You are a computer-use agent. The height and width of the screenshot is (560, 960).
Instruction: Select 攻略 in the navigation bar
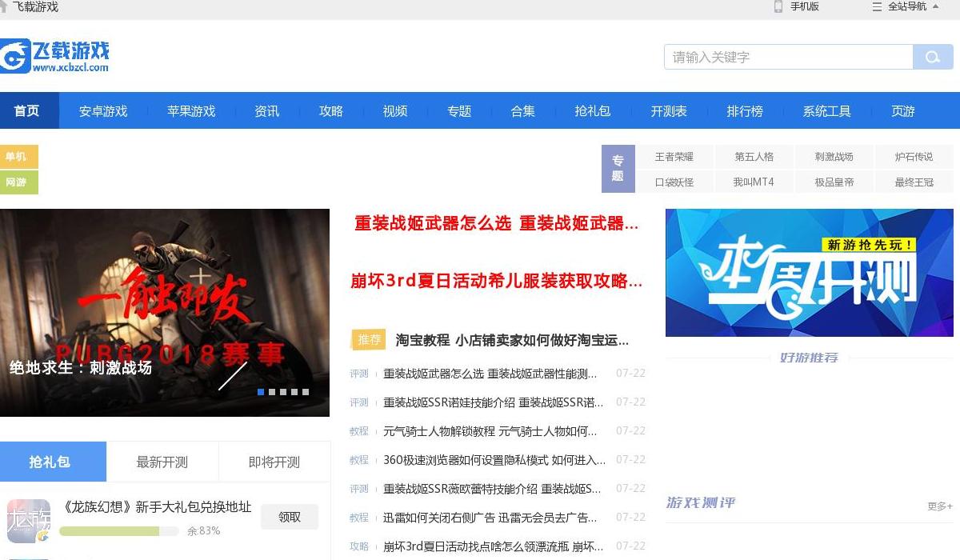point(330,111)
